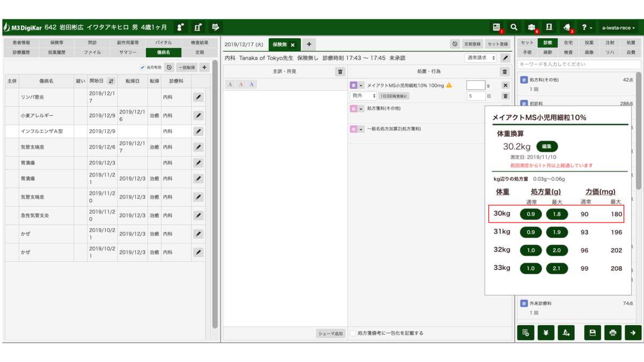Screen dimensions: 644x362
Task: Click the notification bell with badge 3
Action: point(567,27)
